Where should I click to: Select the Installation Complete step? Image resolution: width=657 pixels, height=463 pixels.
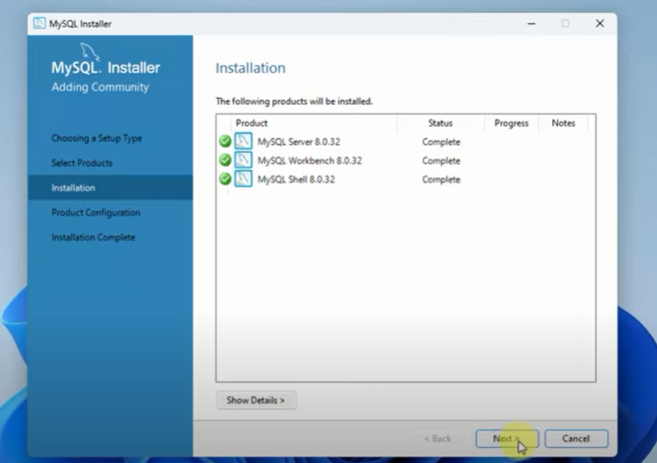[x=93, y=237]
